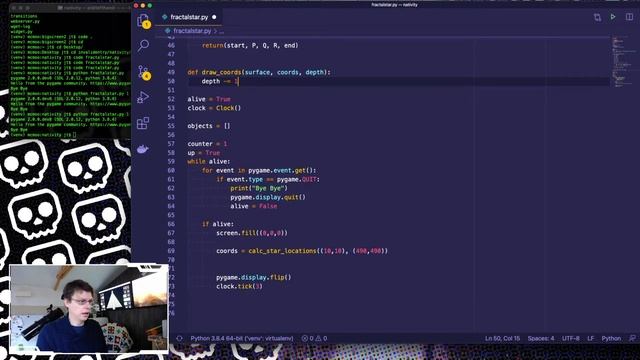Click the webcam video overlay
The width and height of the screenshot is (640, 360).
(89, 309)
